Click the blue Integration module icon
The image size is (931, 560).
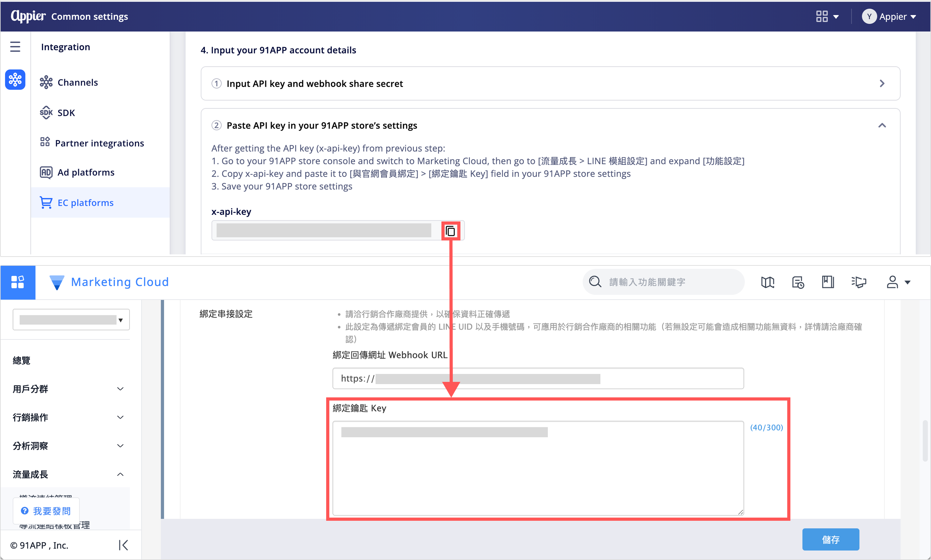[15, 80]
